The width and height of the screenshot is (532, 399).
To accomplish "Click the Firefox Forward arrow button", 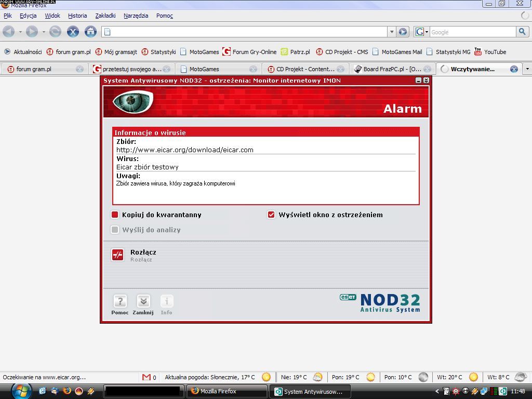I will [x=32, y=32].
